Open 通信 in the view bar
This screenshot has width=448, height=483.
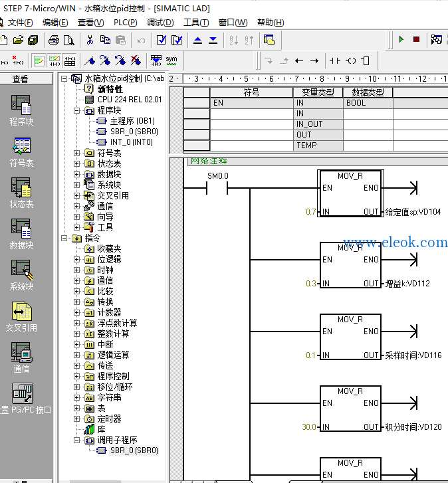pos(21,357)
